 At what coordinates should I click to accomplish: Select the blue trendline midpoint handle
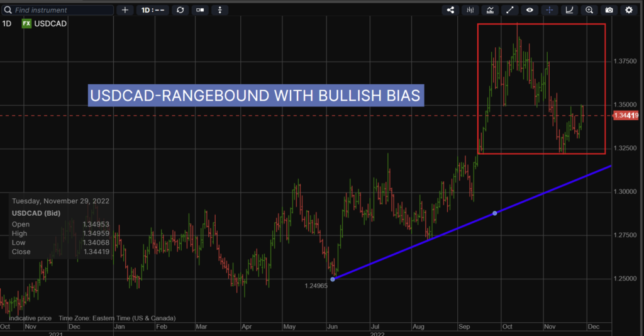495,213
